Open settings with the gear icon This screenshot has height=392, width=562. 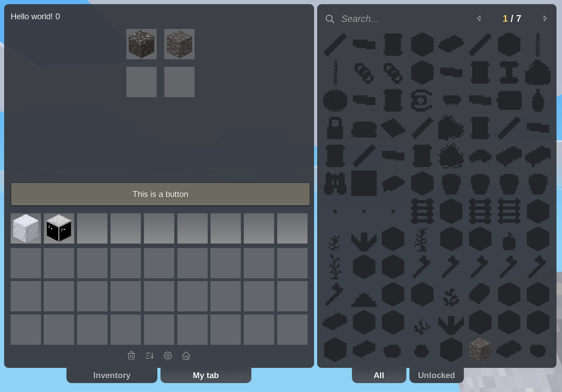168,355
